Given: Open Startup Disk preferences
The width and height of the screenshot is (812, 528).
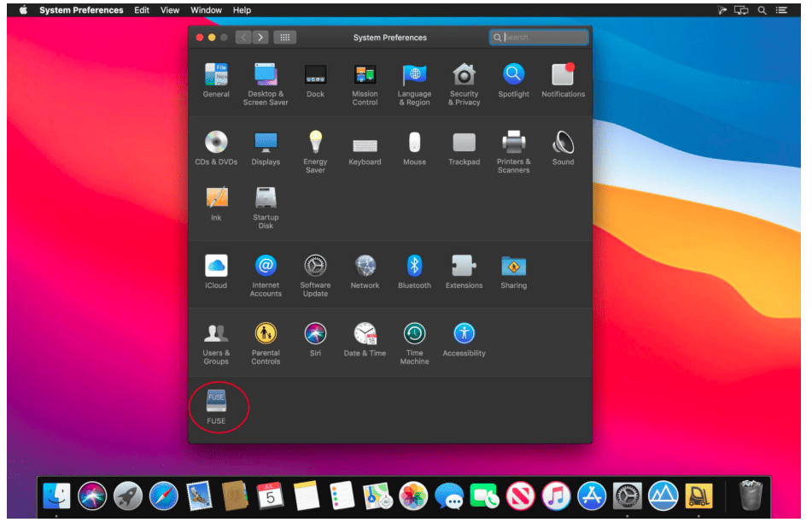Looking at the screenshot, I should tap(266, 208).
